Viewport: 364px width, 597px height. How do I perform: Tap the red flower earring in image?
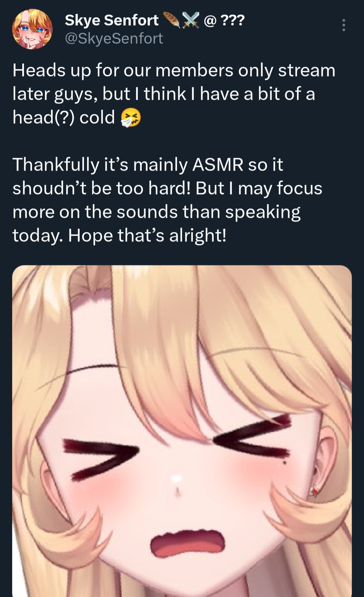click(314, 490)
